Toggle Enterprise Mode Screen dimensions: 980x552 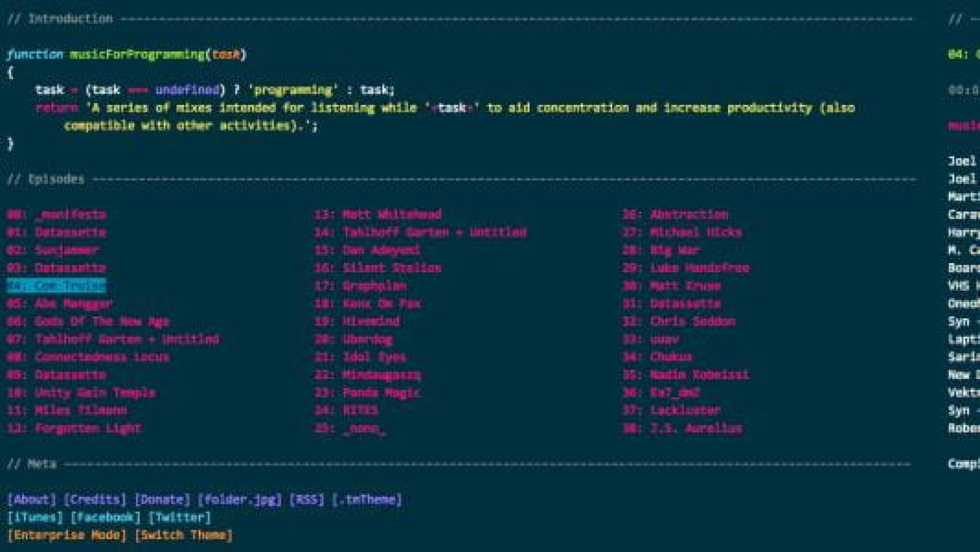(67, 535)
